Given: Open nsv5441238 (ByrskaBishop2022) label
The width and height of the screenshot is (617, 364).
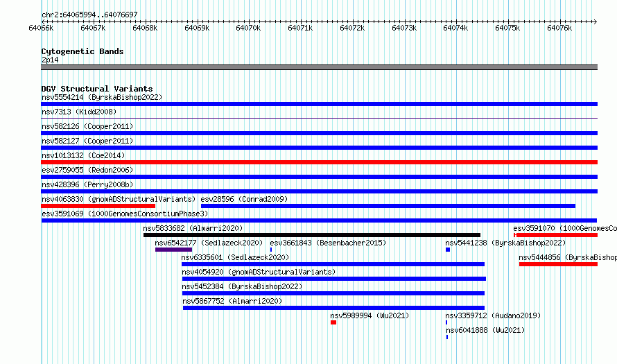Looking at the screenshot, I should point(505,243).
